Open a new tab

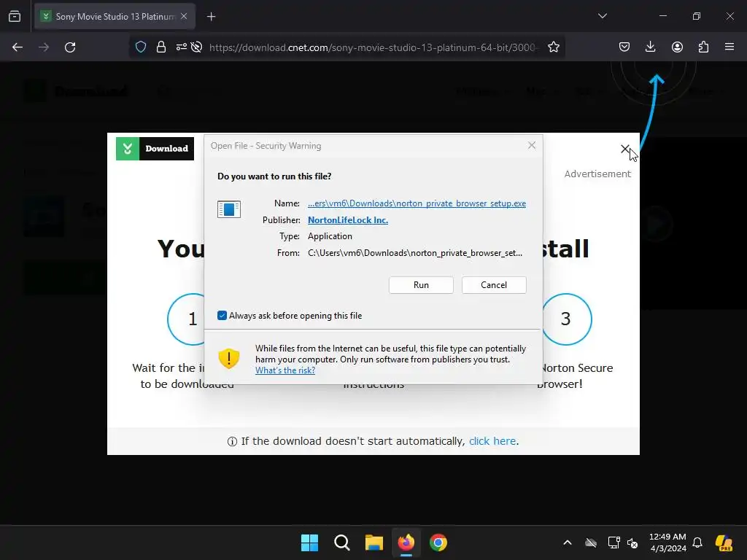[x=211, y=17]
